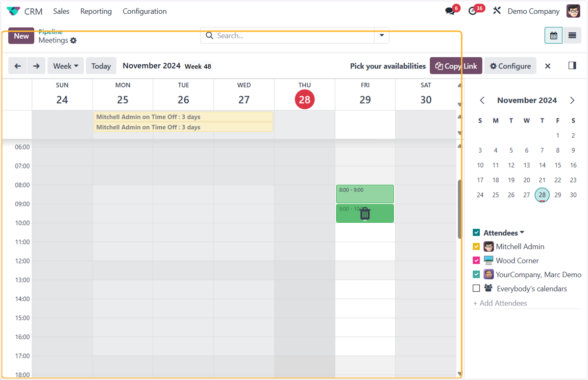
Task: Click SAT 30 column header
Action: [426, 95]
